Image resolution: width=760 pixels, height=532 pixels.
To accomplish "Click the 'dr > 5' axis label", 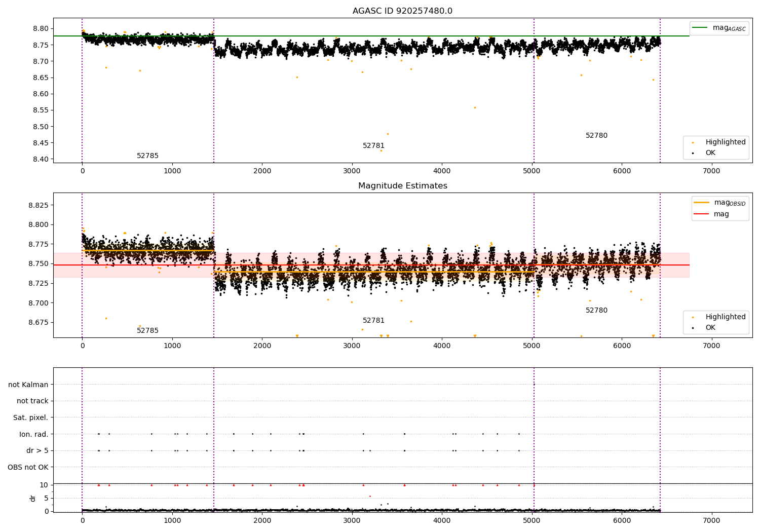I will (x=37, y=451).
